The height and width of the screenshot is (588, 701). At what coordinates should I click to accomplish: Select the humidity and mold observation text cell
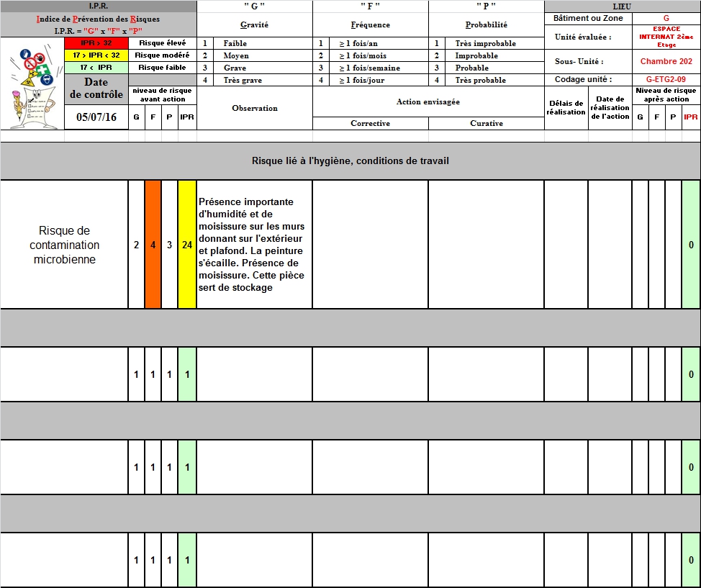(254, 245)
